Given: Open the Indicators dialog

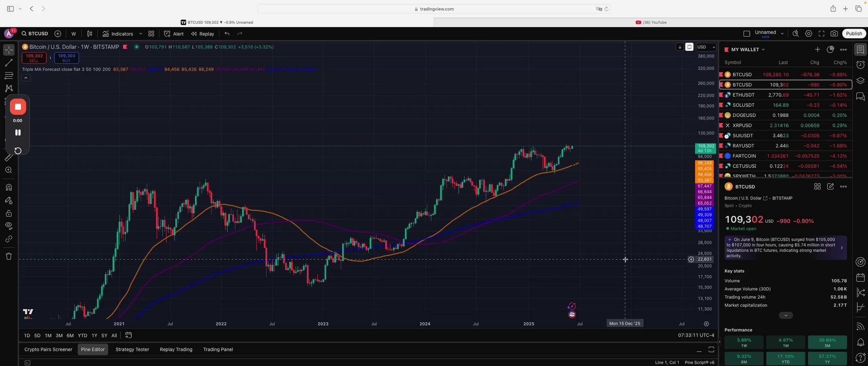Looking at the screenshot, I should click(x=118, y=34).
